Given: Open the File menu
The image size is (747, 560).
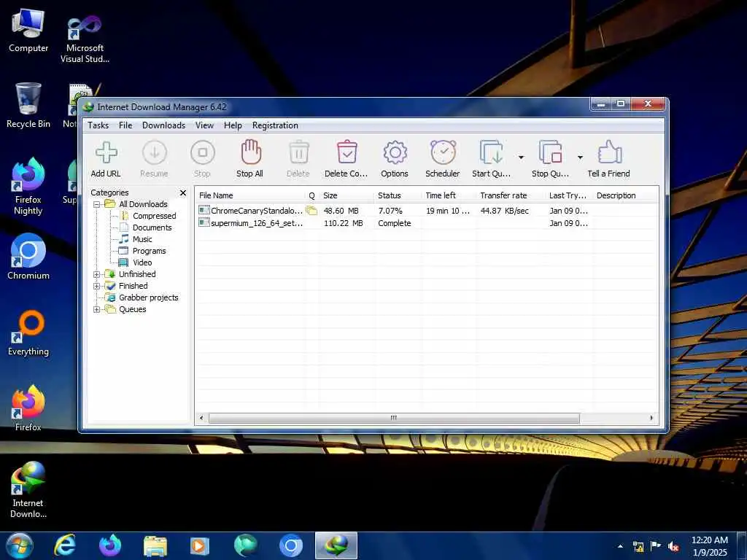Looking at the screenshot, I should click(x=125, y=125).
